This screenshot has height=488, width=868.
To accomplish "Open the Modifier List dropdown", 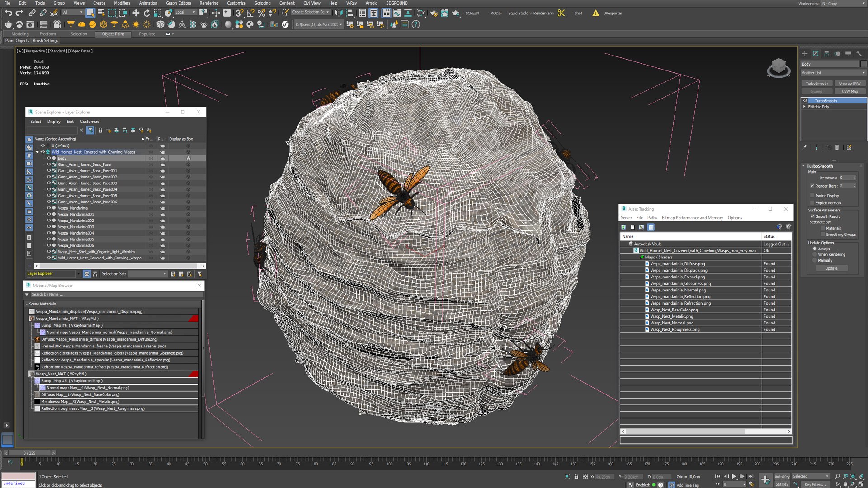I will pos(833,73).
